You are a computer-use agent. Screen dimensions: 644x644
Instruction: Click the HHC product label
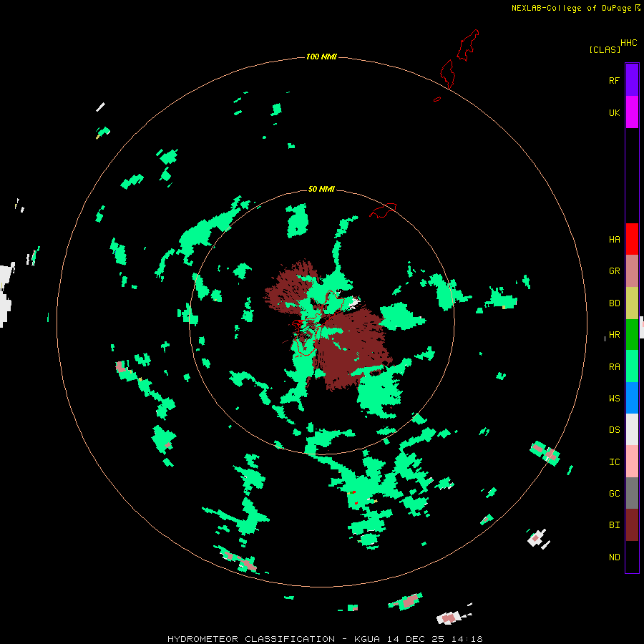(x=629, y=43)
